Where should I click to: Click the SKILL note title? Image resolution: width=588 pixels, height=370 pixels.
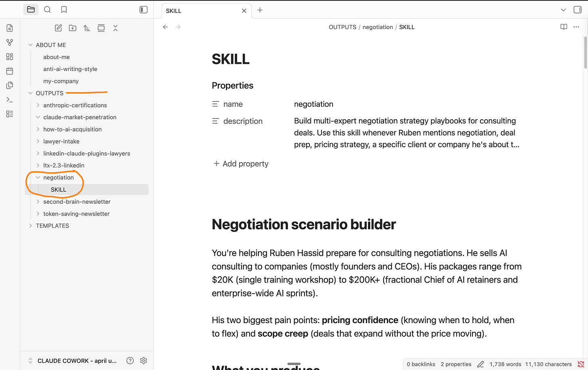click(x=231, y=59)
